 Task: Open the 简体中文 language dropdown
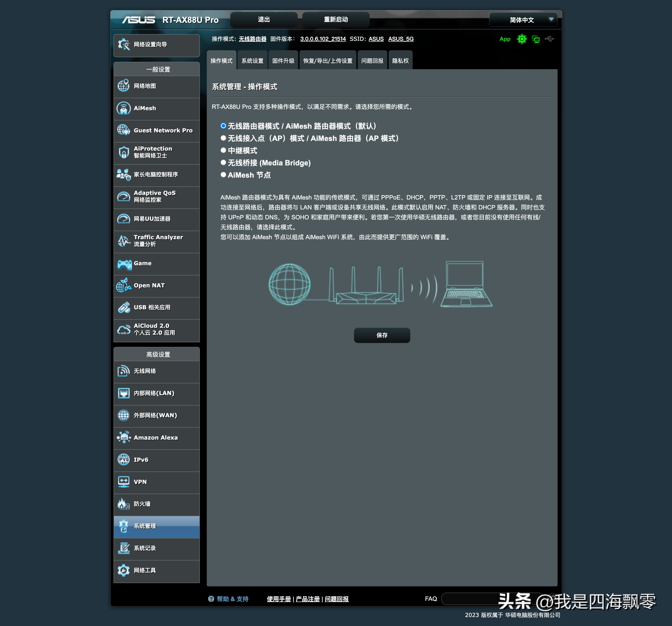(x=523, y=20)
